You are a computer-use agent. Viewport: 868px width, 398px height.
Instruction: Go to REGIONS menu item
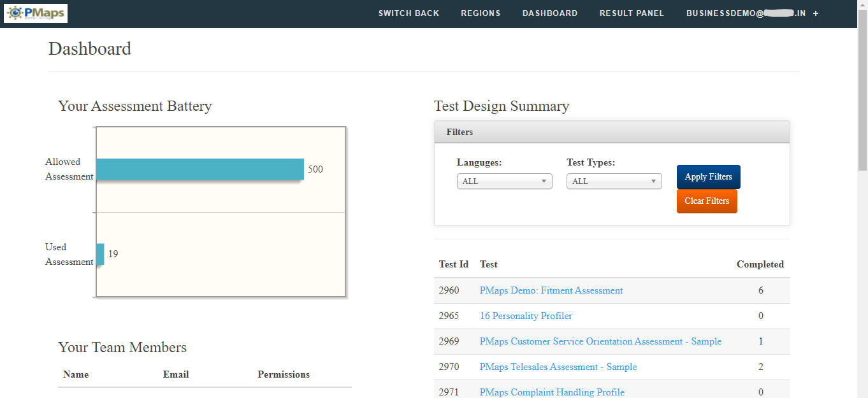[481, 13]
